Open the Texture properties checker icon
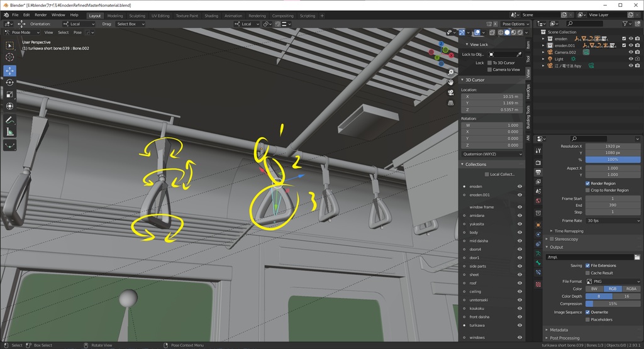 [x=538, y=284]
